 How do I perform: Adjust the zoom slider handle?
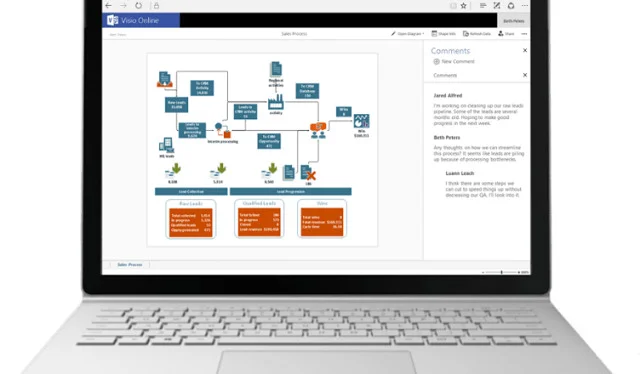pos(501,272)
